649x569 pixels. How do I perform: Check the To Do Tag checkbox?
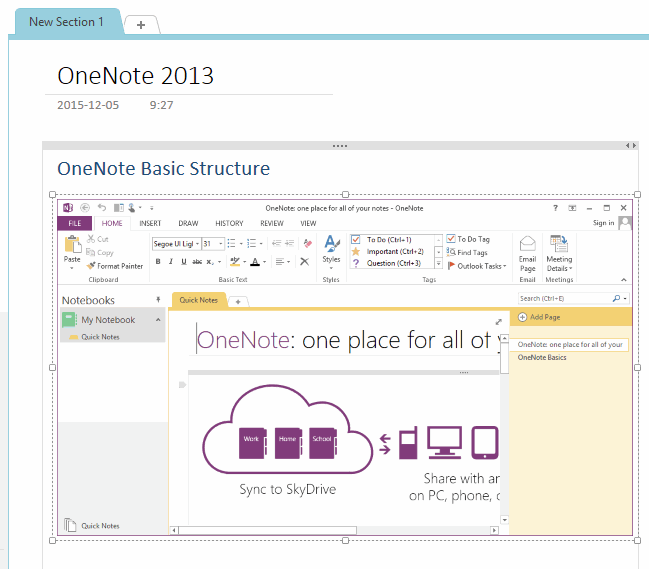point(451,240)
